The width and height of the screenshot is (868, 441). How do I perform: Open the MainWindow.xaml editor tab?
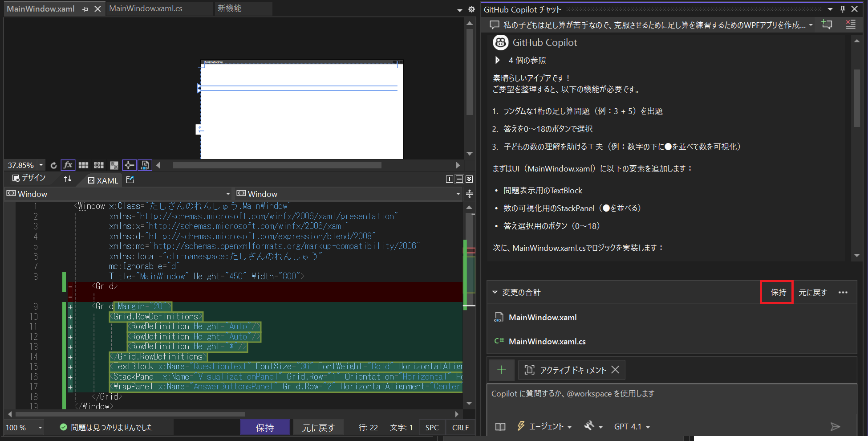pyautogui.click(x=41, y=8)
